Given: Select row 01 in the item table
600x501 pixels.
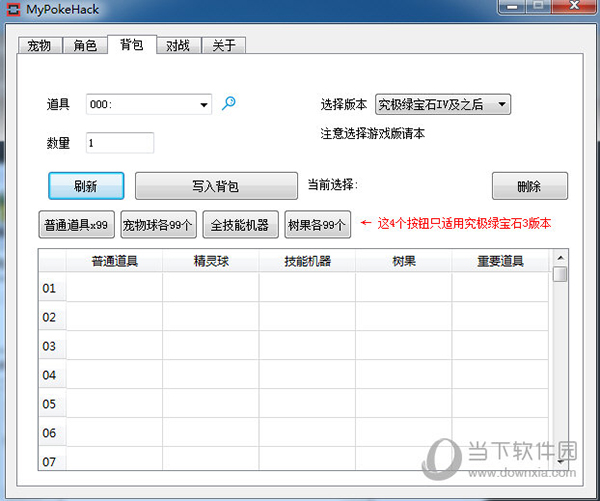Looking at the screenshot, I should (51, 289).
